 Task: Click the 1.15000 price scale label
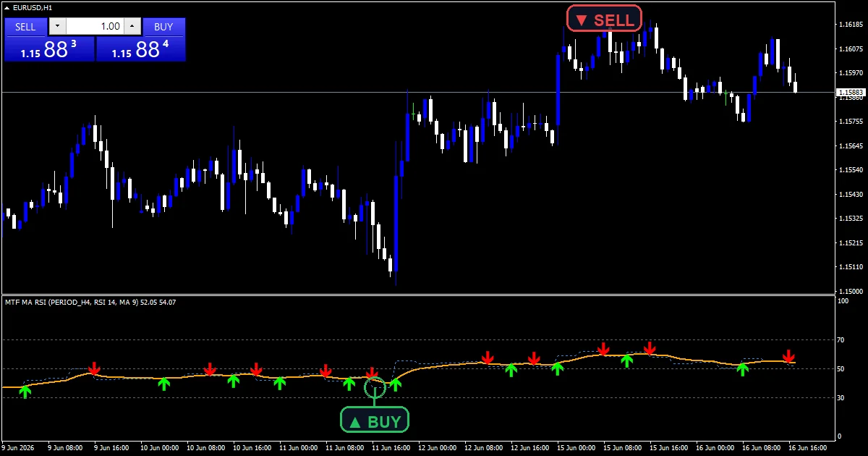(x=851, y=291)
